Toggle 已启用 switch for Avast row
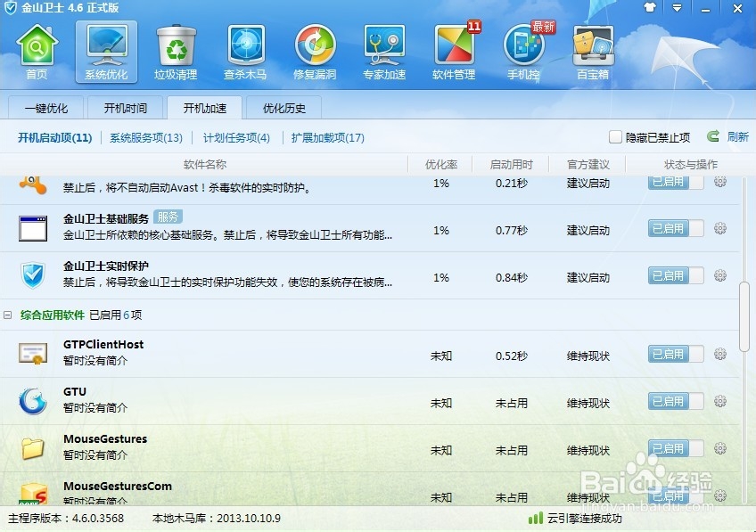The height and width of the screenshot is (532, 756). point(676,182)
